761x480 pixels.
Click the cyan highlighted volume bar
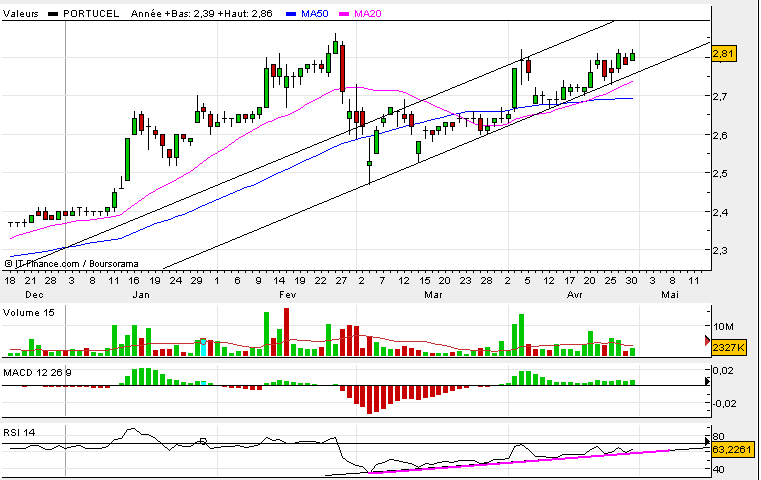point(203,348)
